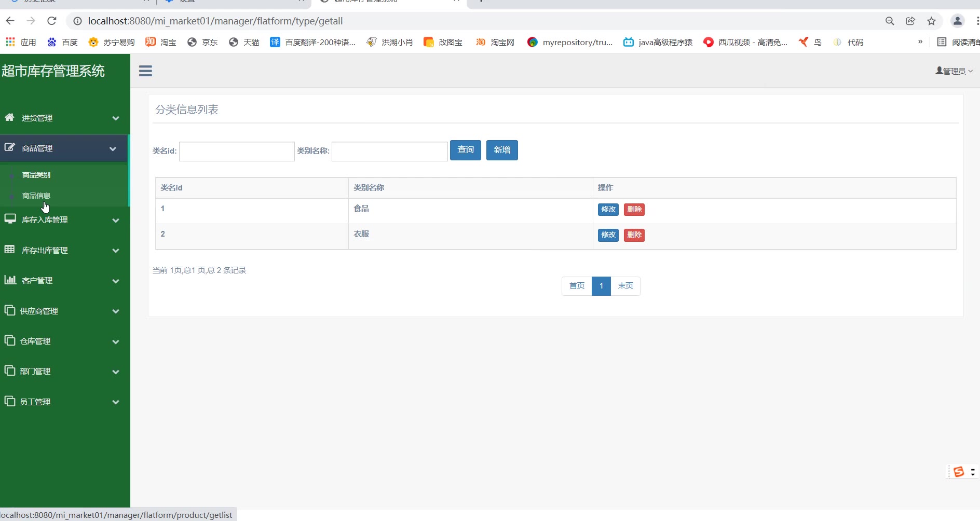The width and height of the screenshot is (980, 521).
Task: Click the 当前 1页 record count text
Action: [199, 270]
